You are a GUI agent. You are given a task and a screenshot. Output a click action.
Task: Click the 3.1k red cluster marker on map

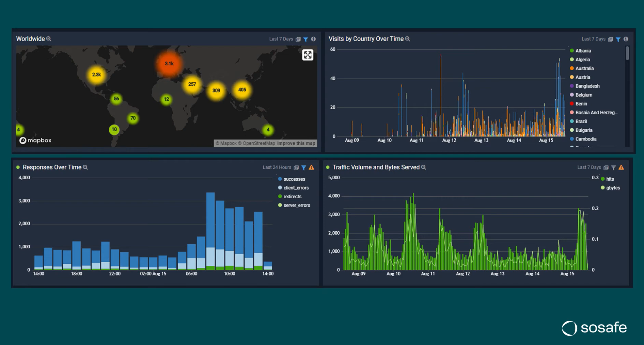point(169,64)
